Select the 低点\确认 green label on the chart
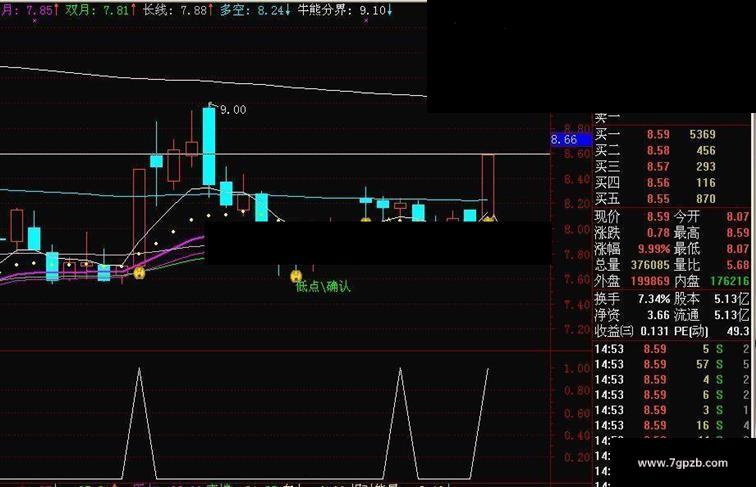Viewport: 756px width, 487px height. tap(323, 286)
